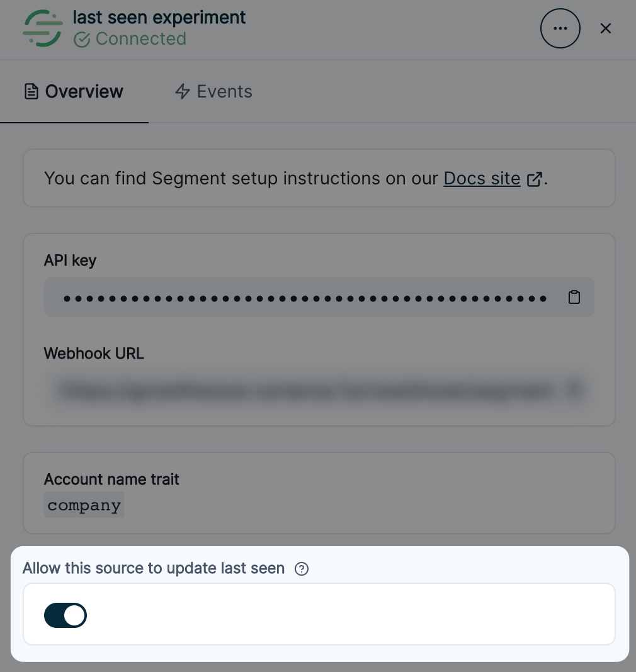Copy the API key with clipboard icon
The image size is (636, 672).
pos(574,297)
